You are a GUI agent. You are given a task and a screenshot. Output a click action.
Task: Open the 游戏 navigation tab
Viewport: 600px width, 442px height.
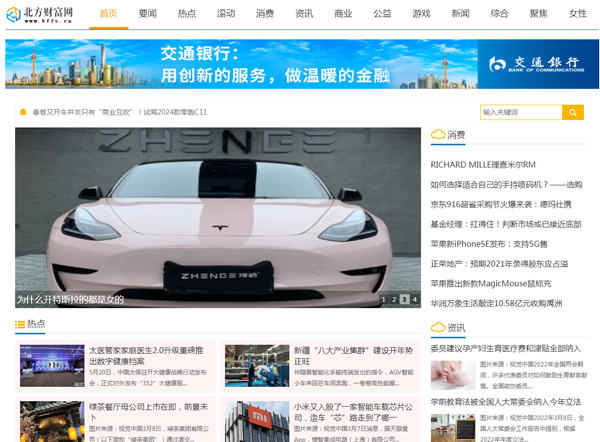click(x=421, y=14)
